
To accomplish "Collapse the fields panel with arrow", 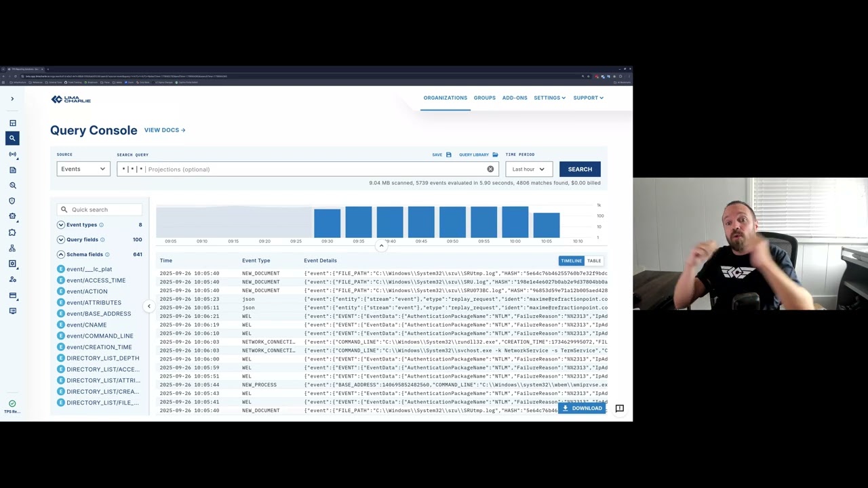I will coord(149,306).
